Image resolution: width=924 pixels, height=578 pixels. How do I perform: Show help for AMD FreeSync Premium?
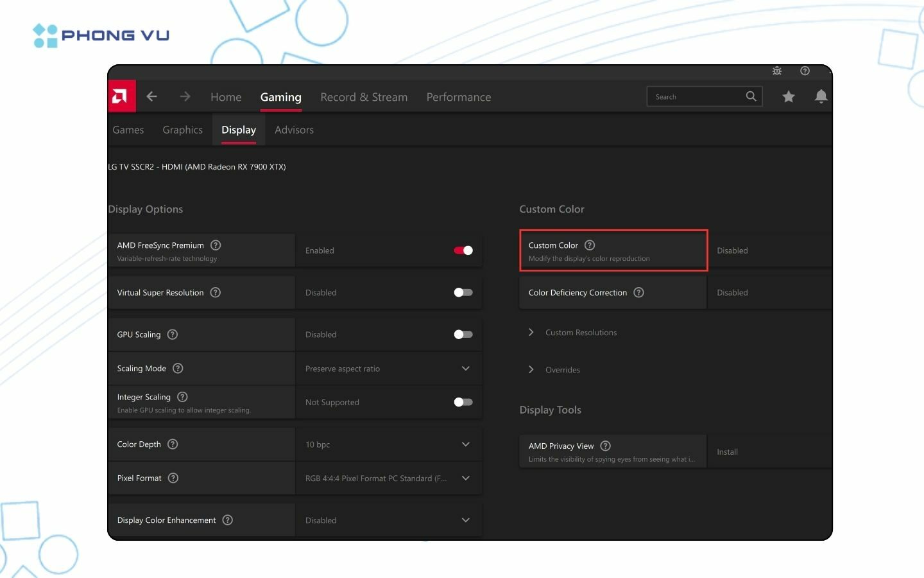tap(216, 245)
